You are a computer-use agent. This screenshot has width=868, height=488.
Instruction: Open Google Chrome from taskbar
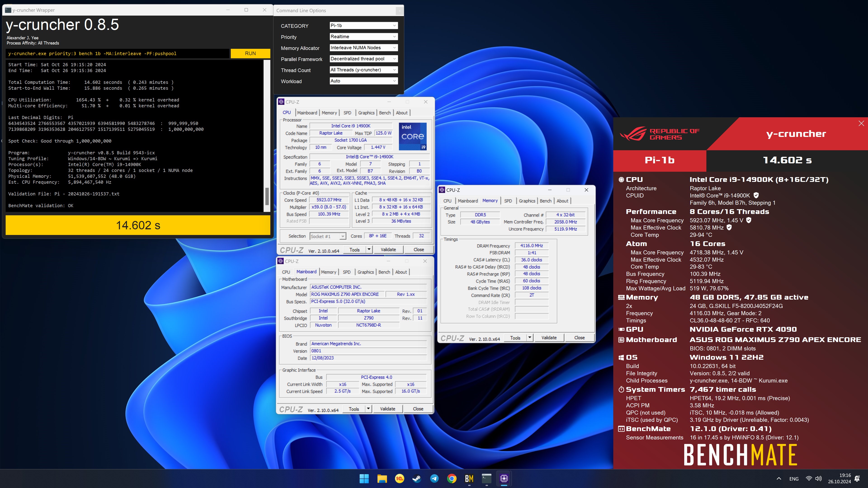pos(452,479)
